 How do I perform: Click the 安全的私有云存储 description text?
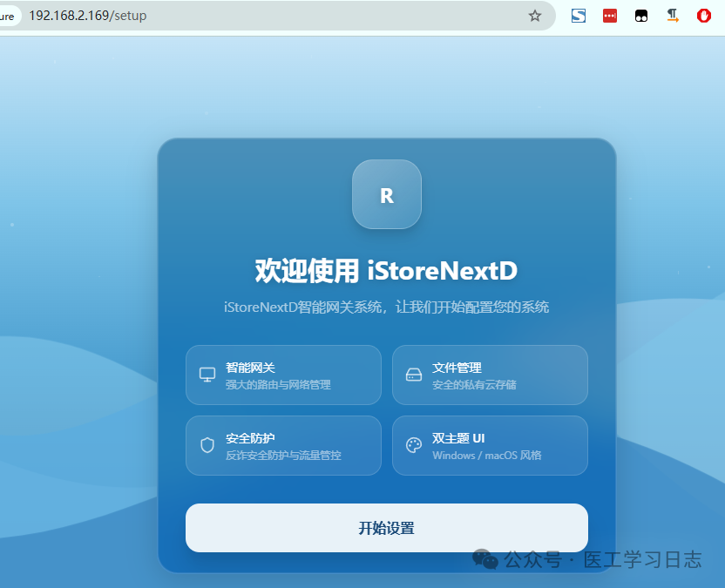click(474, 385)
